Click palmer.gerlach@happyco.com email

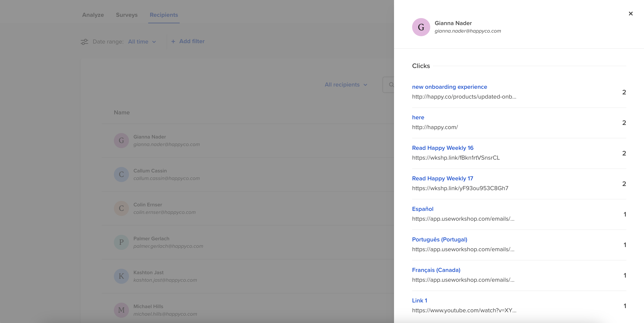168,246
